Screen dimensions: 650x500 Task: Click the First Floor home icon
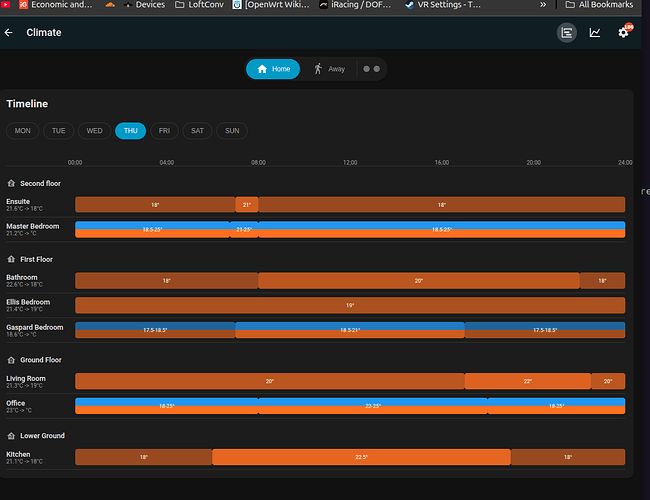pos(11,260)
